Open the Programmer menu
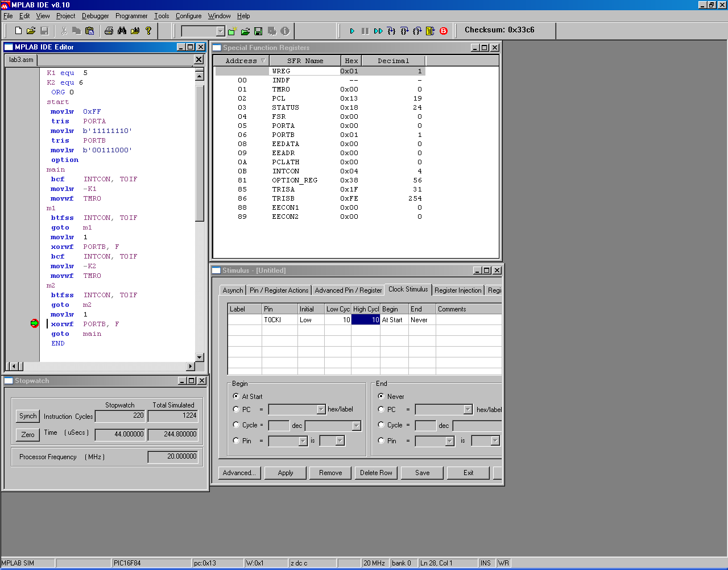Image resolution: width=728 pixels, height=570 pixels. click(x=131, y=16)
